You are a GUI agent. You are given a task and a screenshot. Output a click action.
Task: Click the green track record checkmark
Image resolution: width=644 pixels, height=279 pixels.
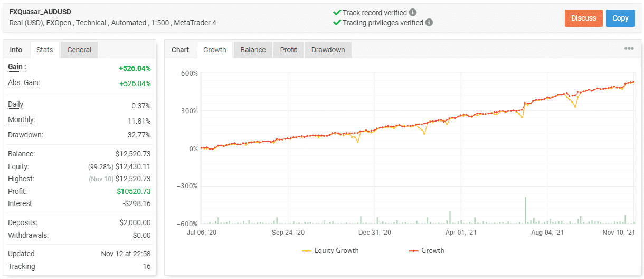tap(337, 12)
